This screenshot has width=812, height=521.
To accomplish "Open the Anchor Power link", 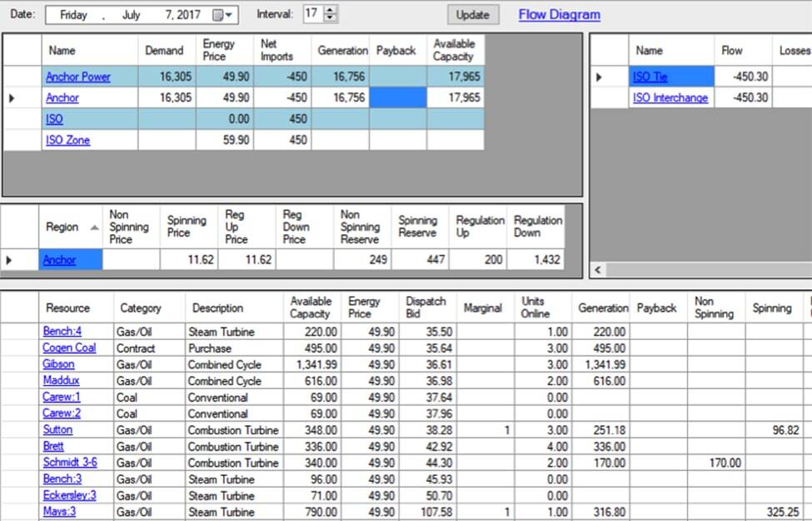I will pos(78,77).
